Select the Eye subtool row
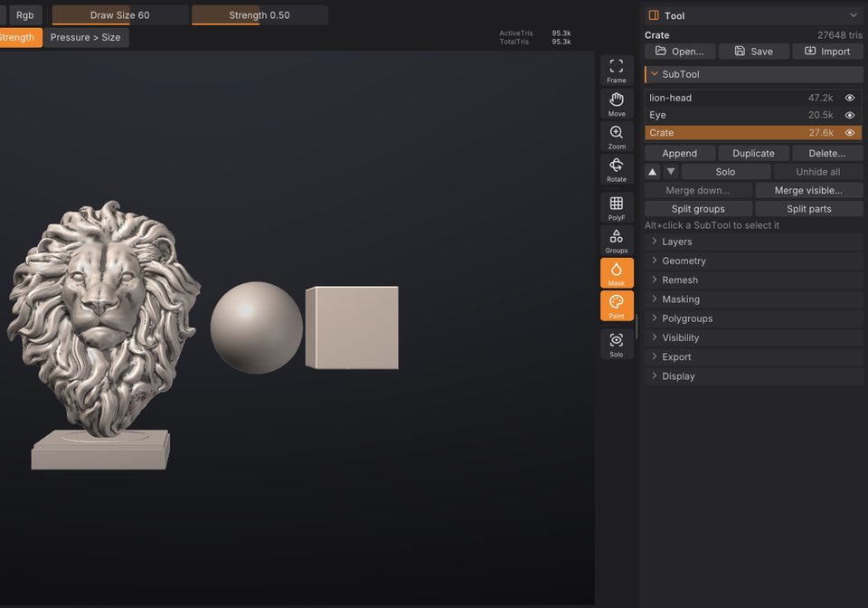 [x=753, y=115]
